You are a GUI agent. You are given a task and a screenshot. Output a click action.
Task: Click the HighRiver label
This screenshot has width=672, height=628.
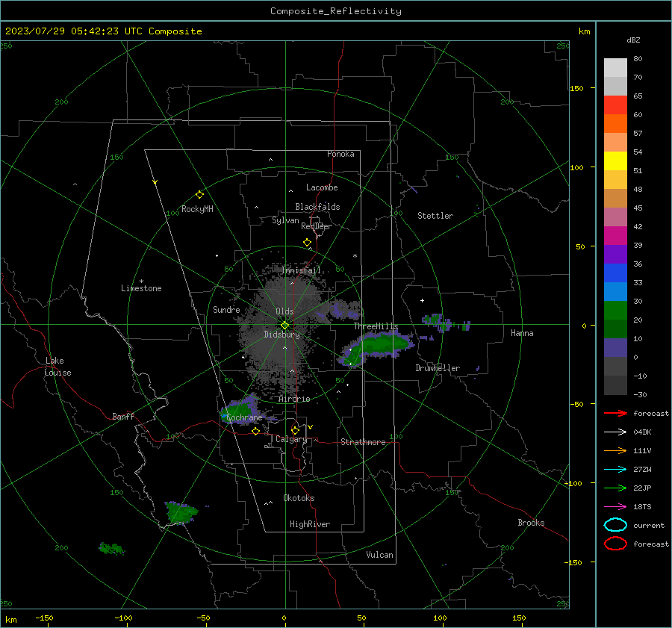tap(310, 524)
